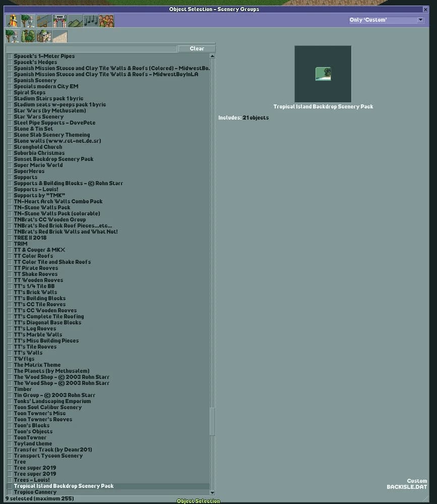Select 'Transfer Track (by Deanr201)' row
The image size is (437, 504).
tap(108, 450)
